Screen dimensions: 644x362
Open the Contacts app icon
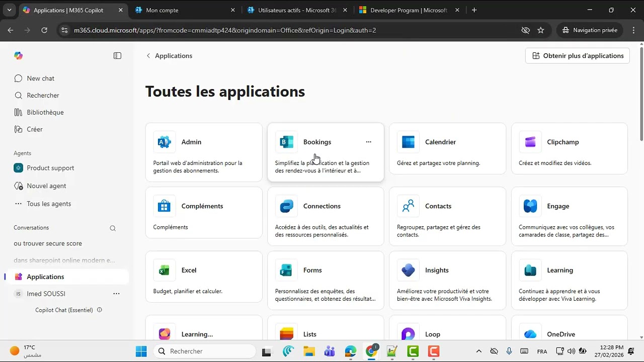(x=408, y=206)
